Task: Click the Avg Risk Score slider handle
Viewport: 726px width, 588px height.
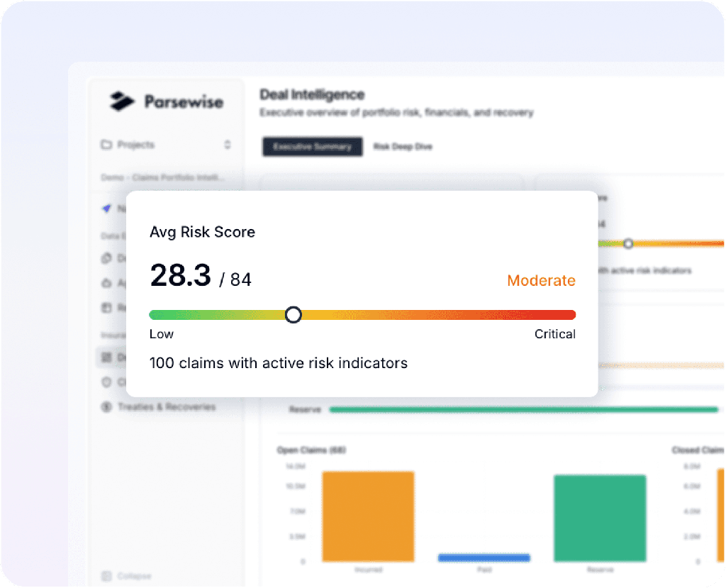Action: [x=293, y=315]
